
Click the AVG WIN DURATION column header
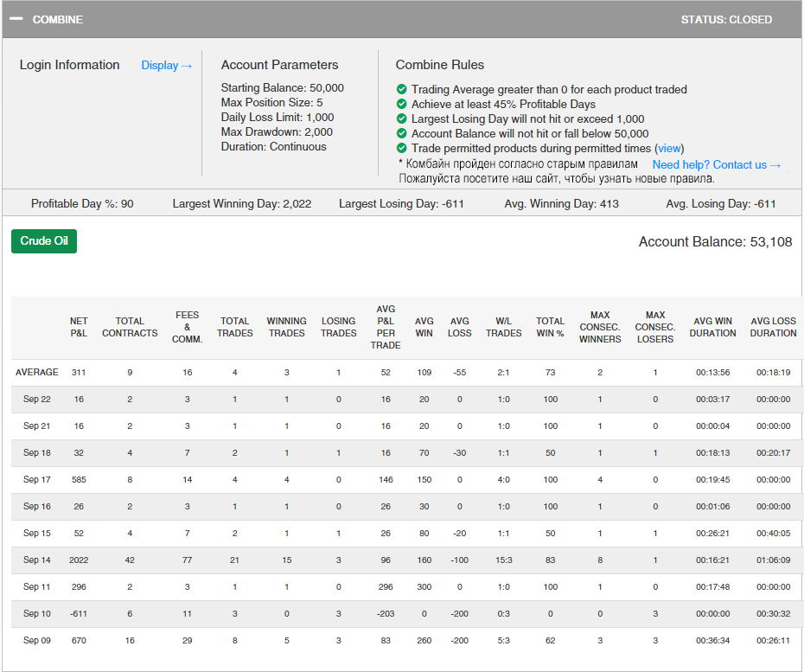(713, 327)
